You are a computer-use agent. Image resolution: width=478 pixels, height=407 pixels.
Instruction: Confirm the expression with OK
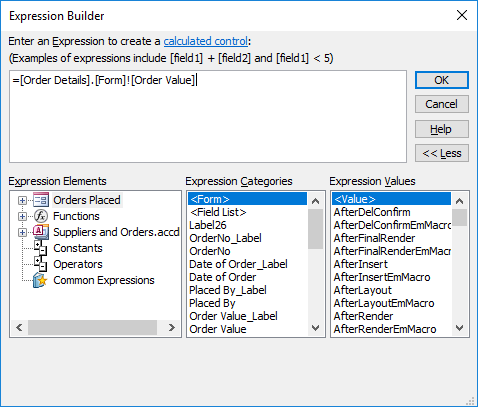pyautogui.click(x=442, y=80)
